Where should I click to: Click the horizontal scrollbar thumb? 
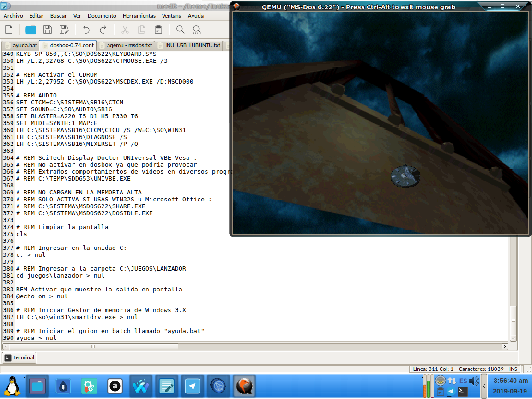(x=93, y=346)
